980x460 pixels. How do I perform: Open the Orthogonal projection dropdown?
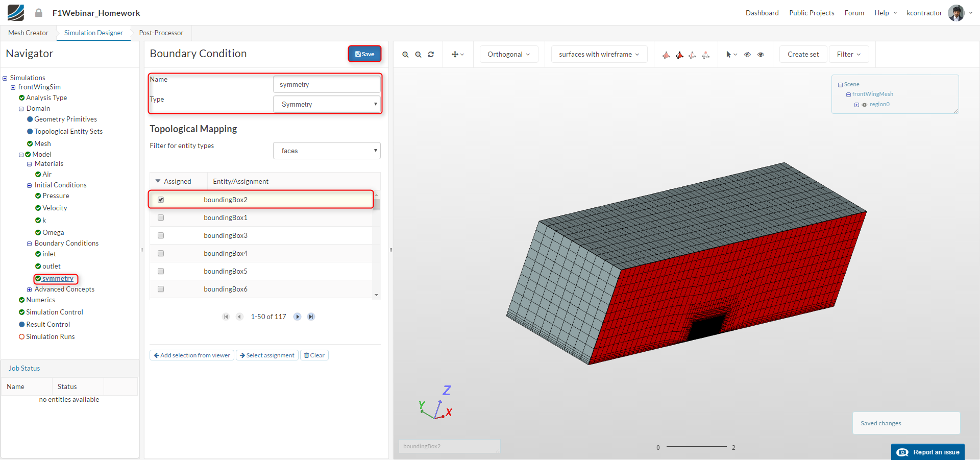click(x=508, y=55)
